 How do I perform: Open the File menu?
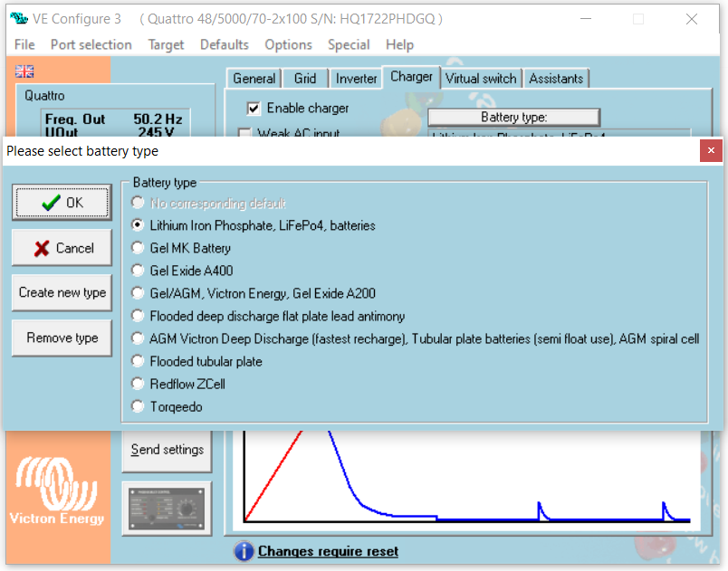[x=24, y=44]
